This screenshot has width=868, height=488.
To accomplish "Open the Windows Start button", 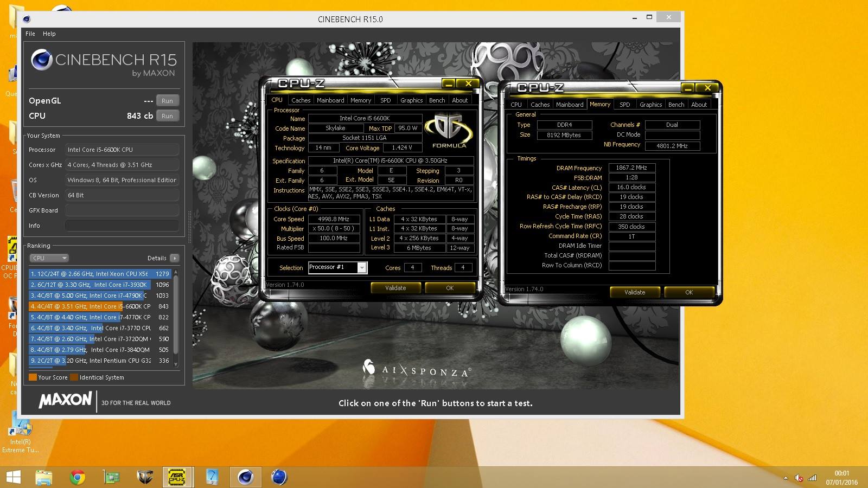I will point(13,477).
